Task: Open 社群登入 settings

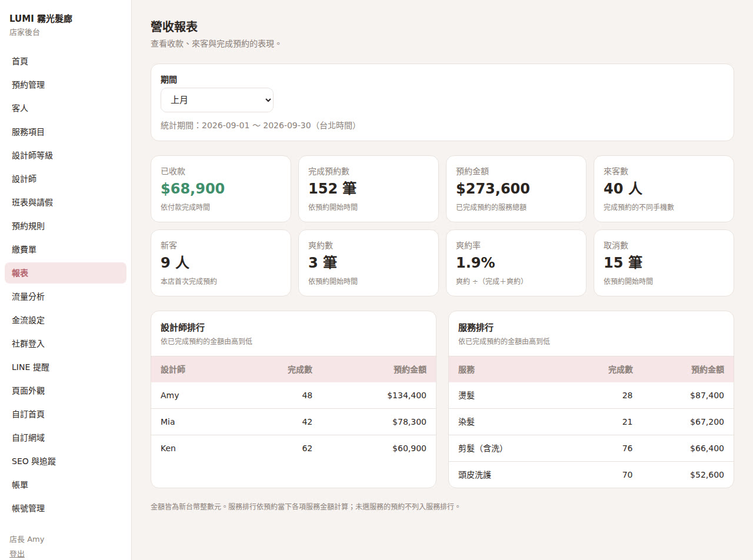Action: [65, 344]
